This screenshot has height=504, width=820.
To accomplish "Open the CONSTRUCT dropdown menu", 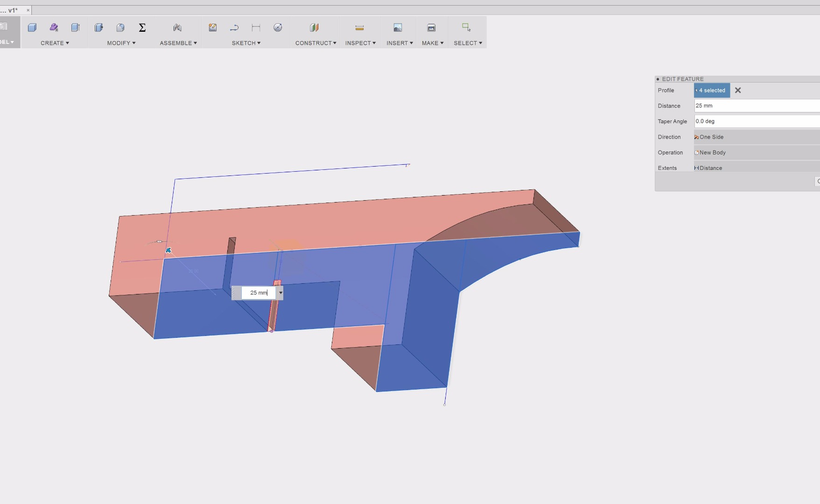I will [315, 43].
